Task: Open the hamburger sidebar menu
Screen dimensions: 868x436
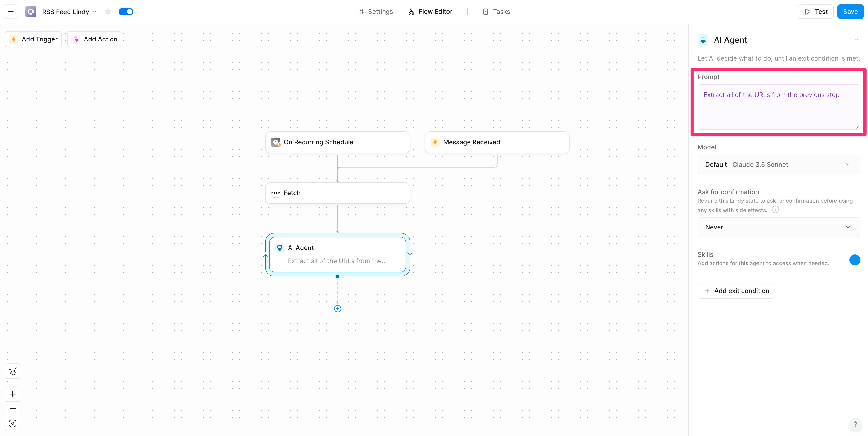Action: 11,12
